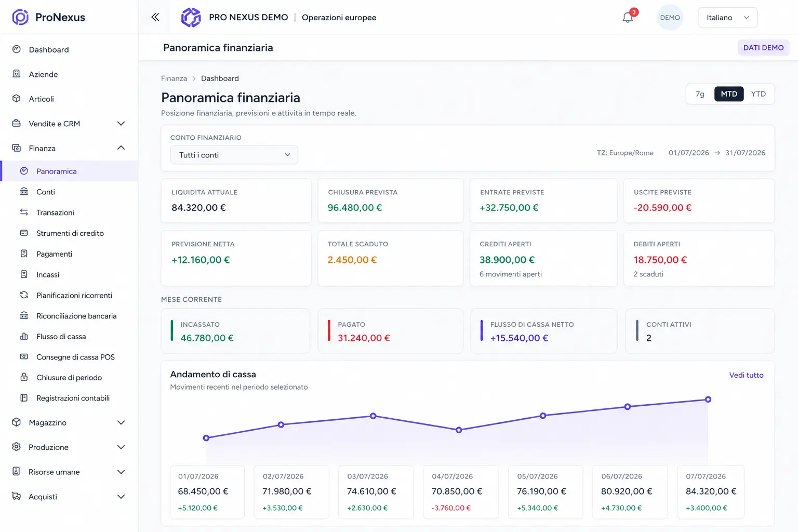Image resolution: width=798 pixels, height=532 pixels.
Task: Click the Articoli cube icon
Action: pos(17,99)
